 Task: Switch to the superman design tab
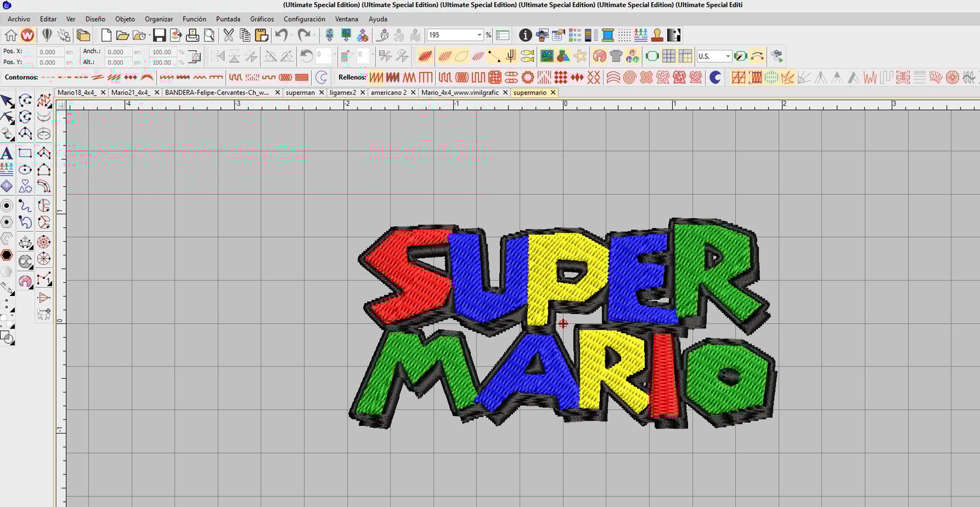tap(300, 93)
